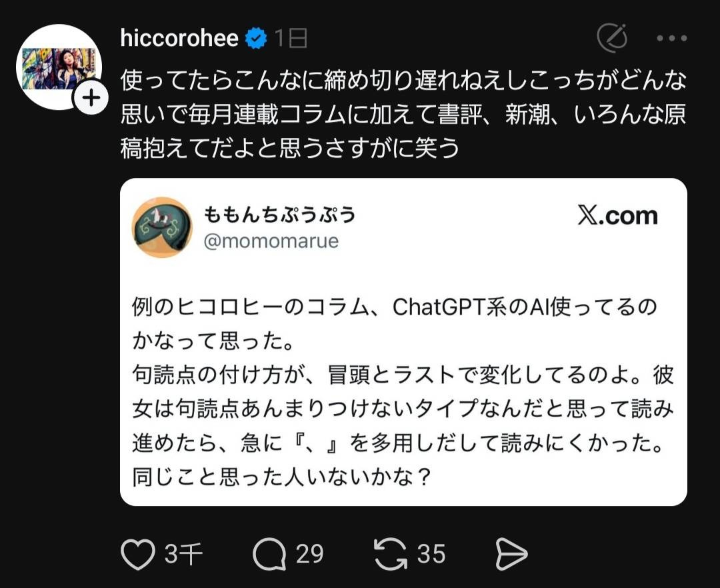Image resolution: width=720 pixels, height=588 pixels.
Task: Open the quoted post text about ChatGPT
Action: point(403,391)
